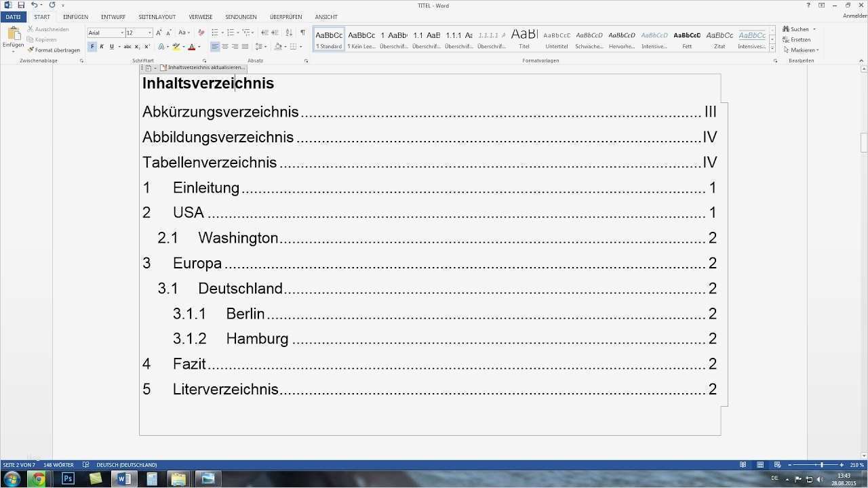The width and height of the screenshot is (868, 488).
Task: Click Ausschneiden in the clipboard group
Action: point(50,28)
